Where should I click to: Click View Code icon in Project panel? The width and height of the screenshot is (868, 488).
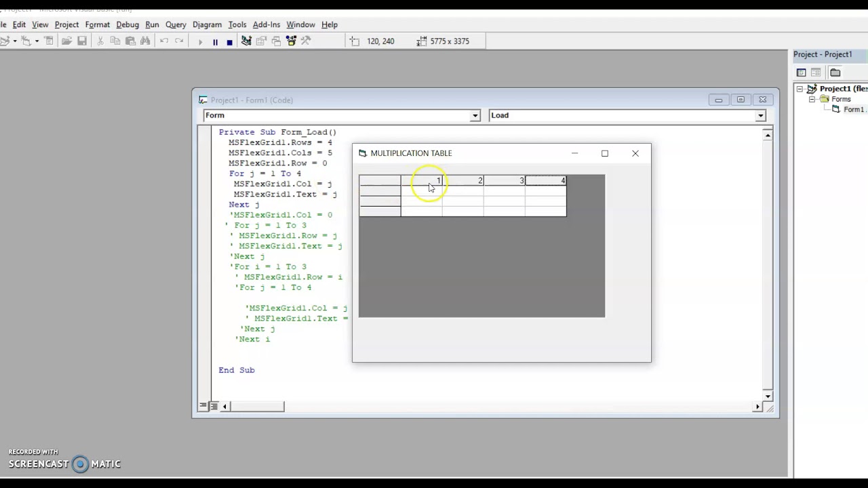pos(802,73)
